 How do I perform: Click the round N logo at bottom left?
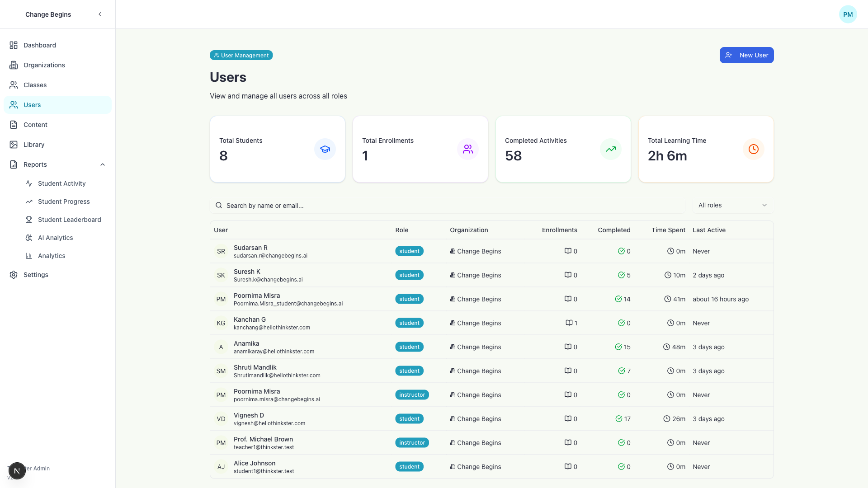tap(17, 471)
